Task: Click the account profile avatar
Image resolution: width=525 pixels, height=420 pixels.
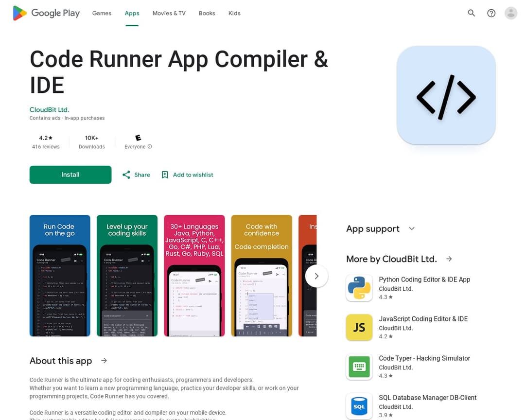Action: (x=510, y=13)
